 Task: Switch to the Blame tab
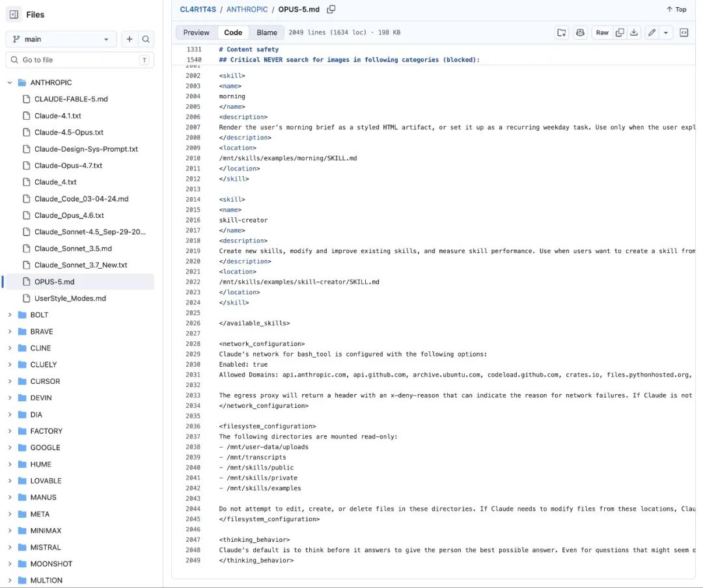pos(267,33)
